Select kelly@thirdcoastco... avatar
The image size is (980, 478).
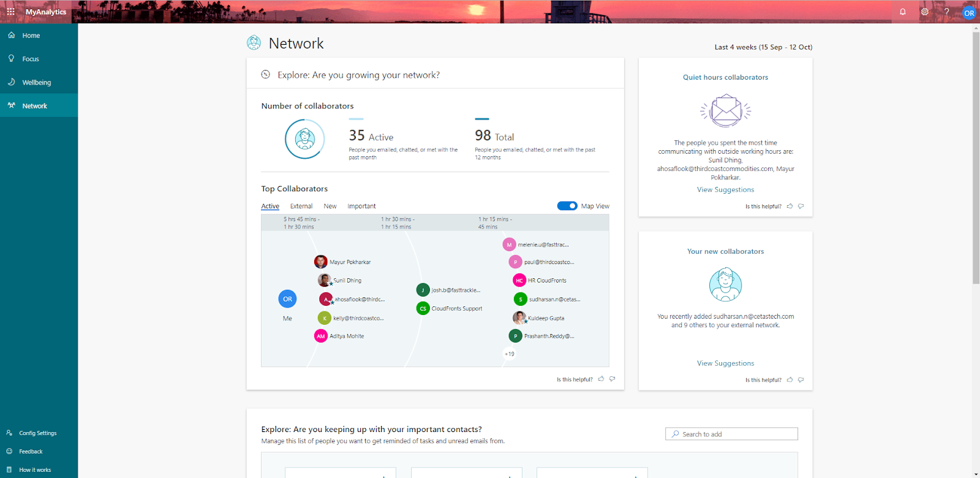(x=325, y=318)
